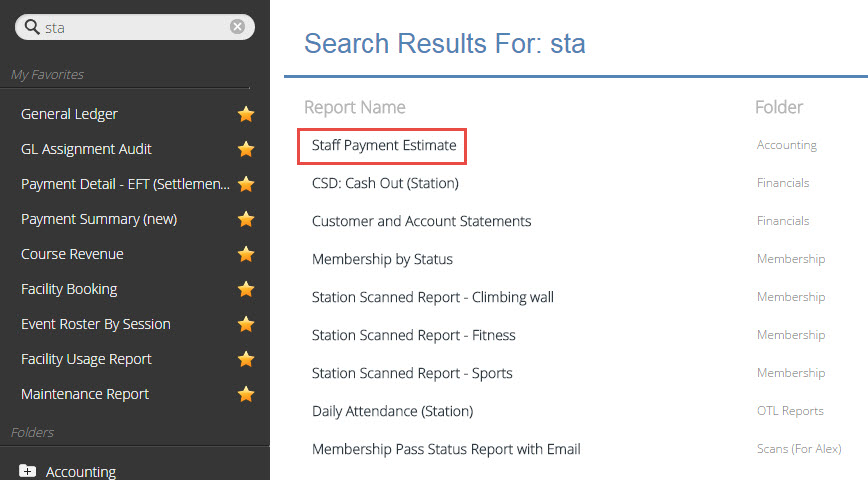The width and height of the screenshot is (868, 480).
Task: Open Station Scanned Report - Sports
Action: [412, 373]
